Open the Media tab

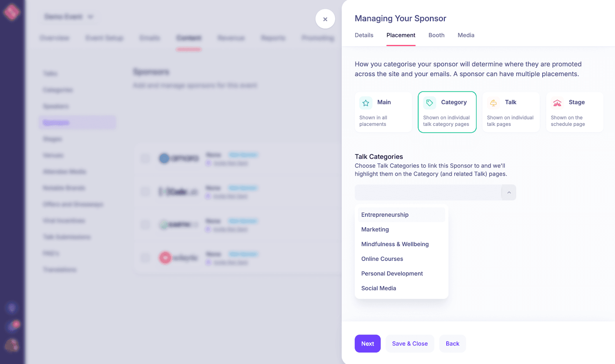[466, 35]
